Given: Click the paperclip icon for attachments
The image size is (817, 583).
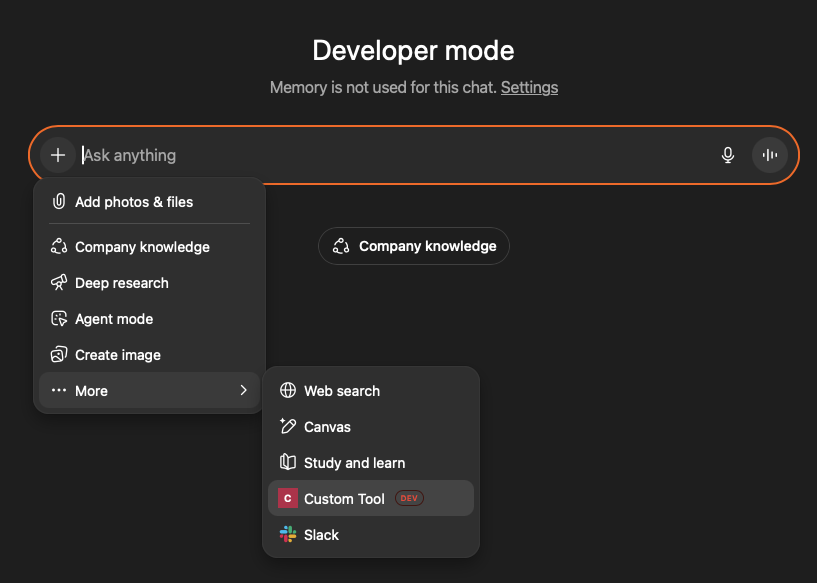Looking at the screenshot, I should [x=59, y=201].
